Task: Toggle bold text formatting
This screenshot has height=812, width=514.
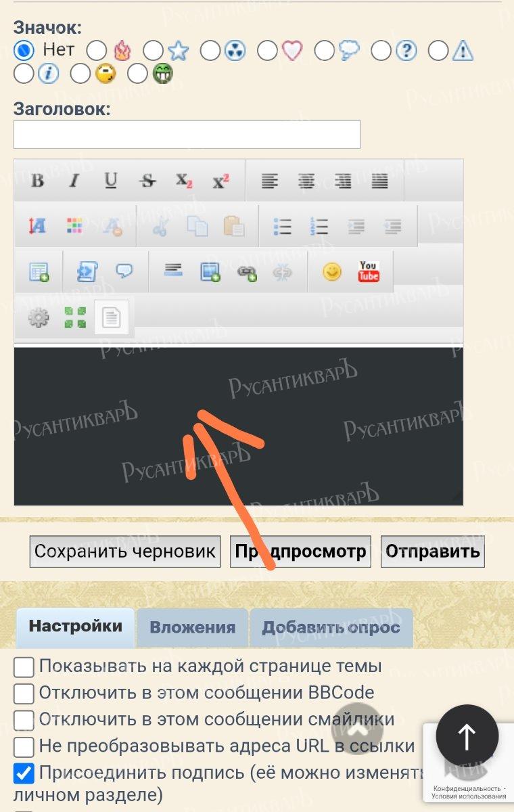Action: pyautogui.click(x=38, y=181)
